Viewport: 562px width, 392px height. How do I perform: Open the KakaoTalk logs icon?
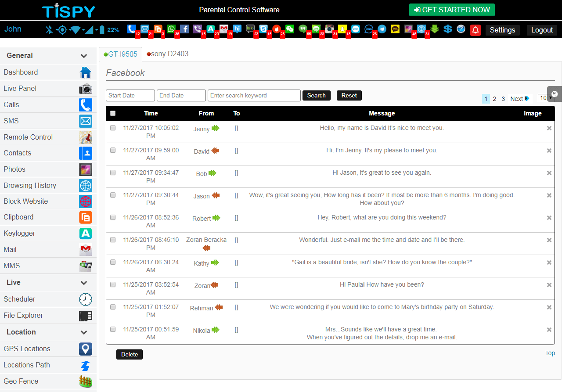point(395,29)
